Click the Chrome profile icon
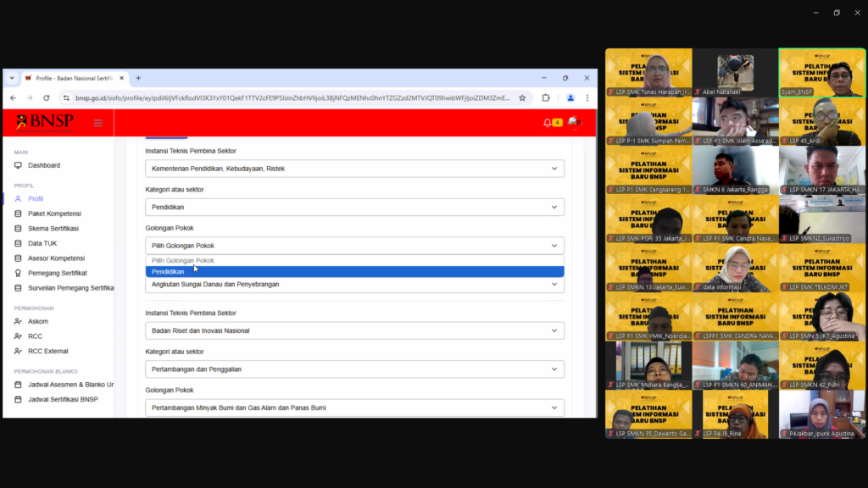868x488 pixels. 570,98
